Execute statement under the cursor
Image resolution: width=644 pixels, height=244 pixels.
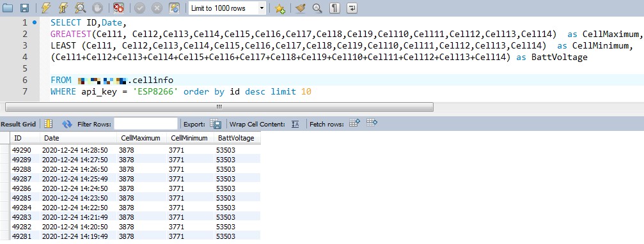63,8
